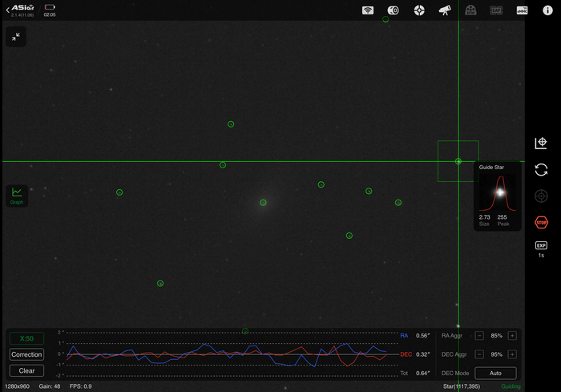The image size is (561, 392).
Task: Click the looping refresh arrows icon
Action: [541, 169]
